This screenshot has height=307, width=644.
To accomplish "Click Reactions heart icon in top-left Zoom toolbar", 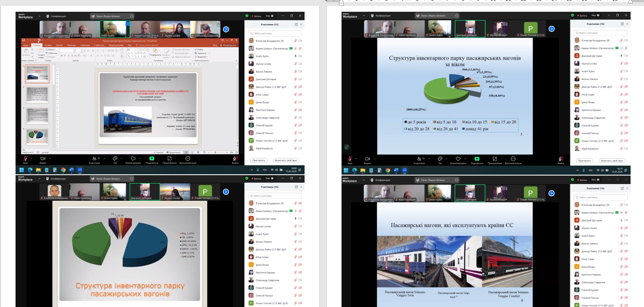I will coord(133,159).
